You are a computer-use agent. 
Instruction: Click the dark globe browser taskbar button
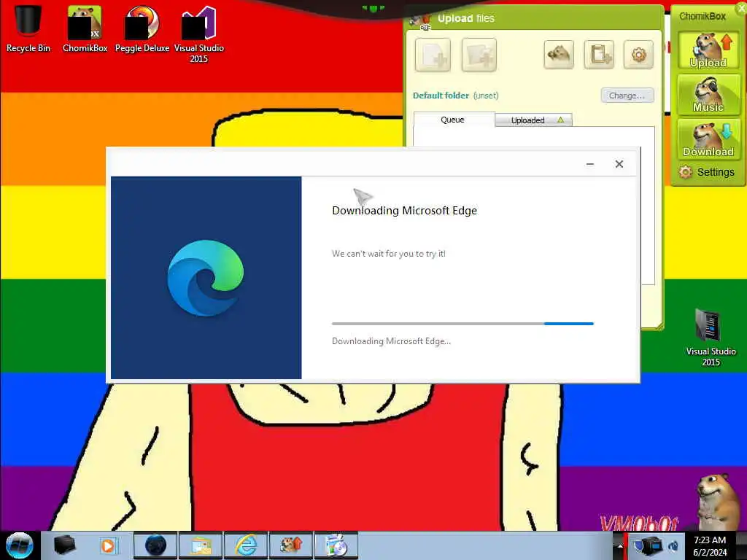pos(155,545)
